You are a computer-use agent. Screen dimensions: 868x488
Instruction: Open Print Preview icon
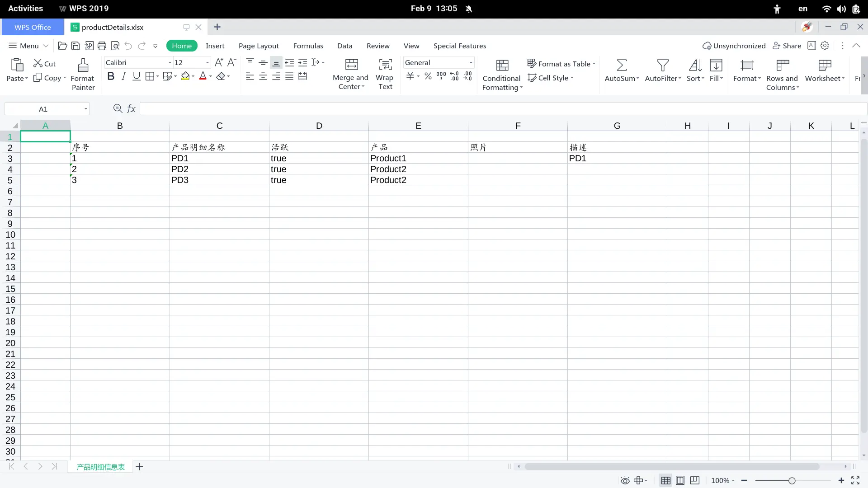point(115,46)
